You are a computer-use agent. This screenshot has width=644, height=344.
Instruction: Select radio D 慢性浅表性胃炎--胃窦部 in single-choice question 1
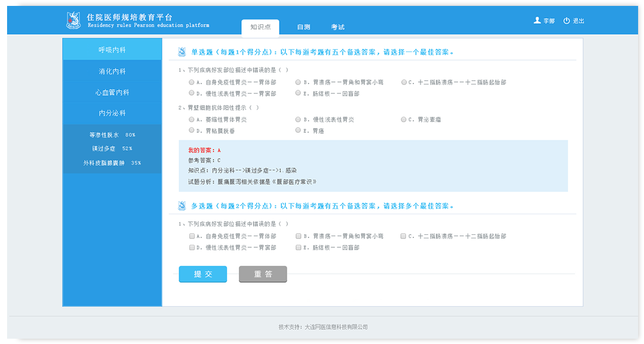pyautogui.click(x=192, y=93)
